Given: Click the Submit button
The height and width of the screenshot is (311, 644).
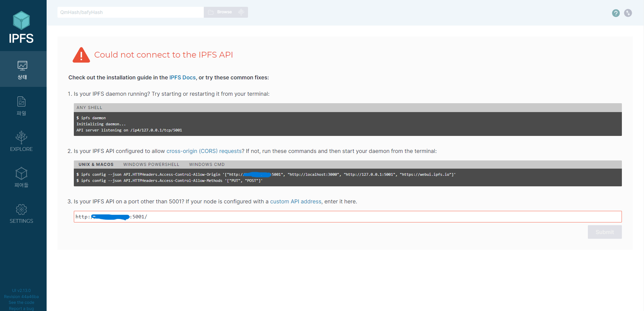Looking at the screenshot, I should coord(605,232).
